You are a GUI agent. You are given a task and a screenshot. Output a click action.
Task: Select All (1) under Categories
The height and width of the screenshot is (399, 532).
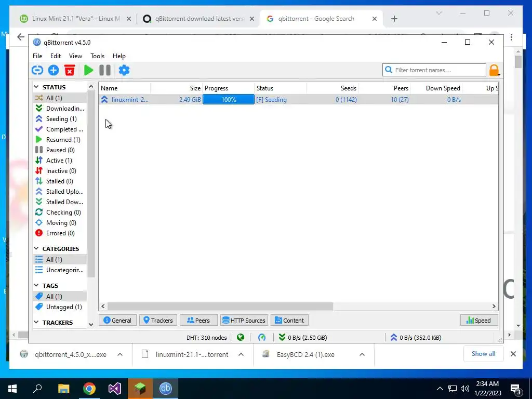[60, 260]
